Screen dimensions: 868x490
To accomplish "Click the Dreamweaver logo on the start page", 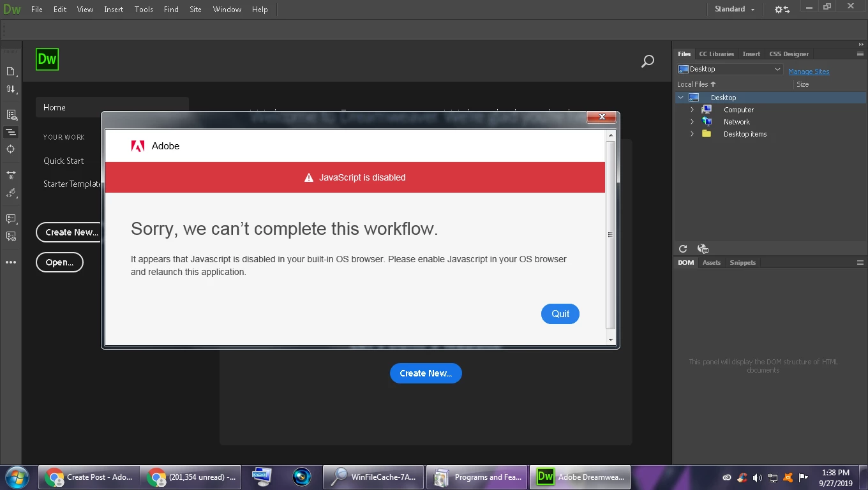I will [47, 59].
